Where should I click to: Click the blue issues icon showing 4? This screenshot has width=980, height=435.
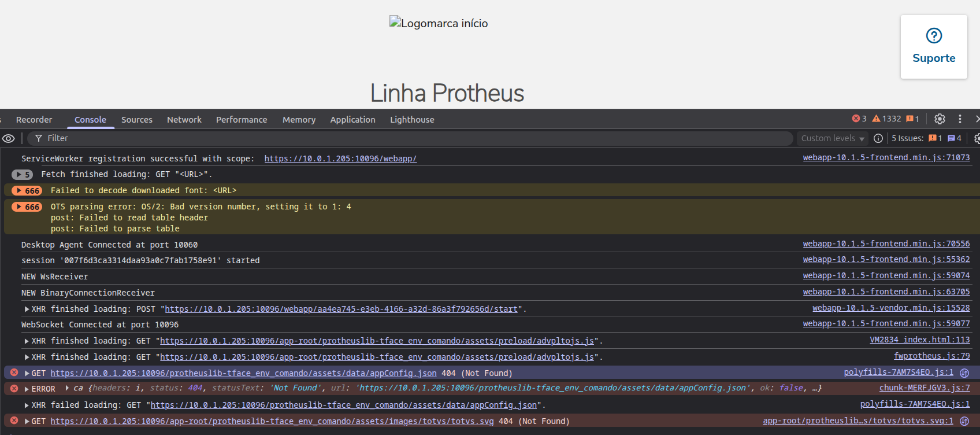954,138
